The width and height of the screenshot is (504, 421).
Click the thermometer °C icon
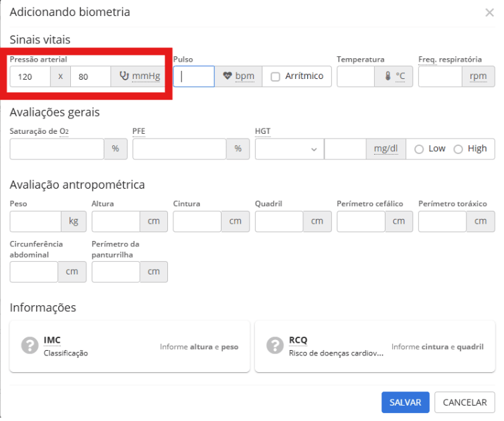click(387, 76)
